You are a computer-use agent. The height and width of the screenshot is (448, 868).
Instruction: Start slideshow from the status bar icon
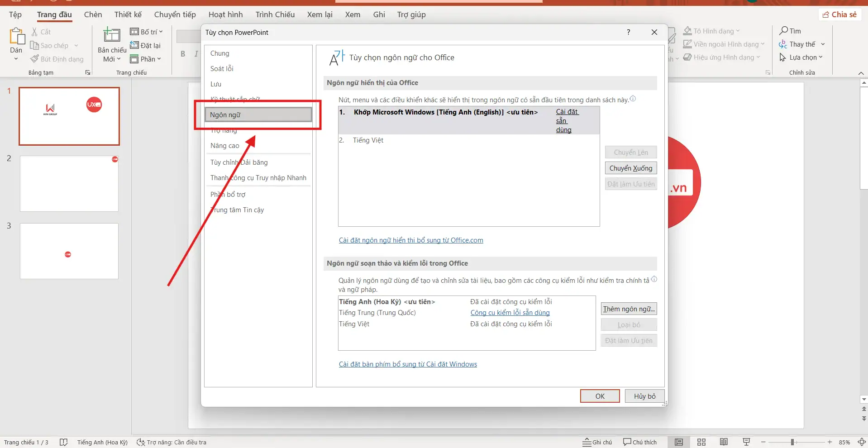coord(746,442)
